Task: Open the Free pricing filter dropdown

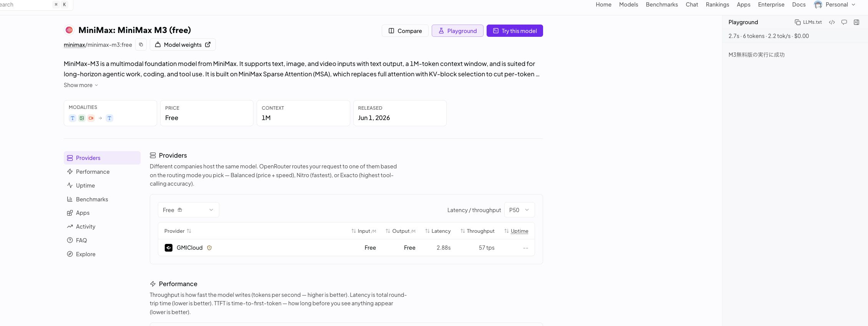Action: (x=189, y=210)
